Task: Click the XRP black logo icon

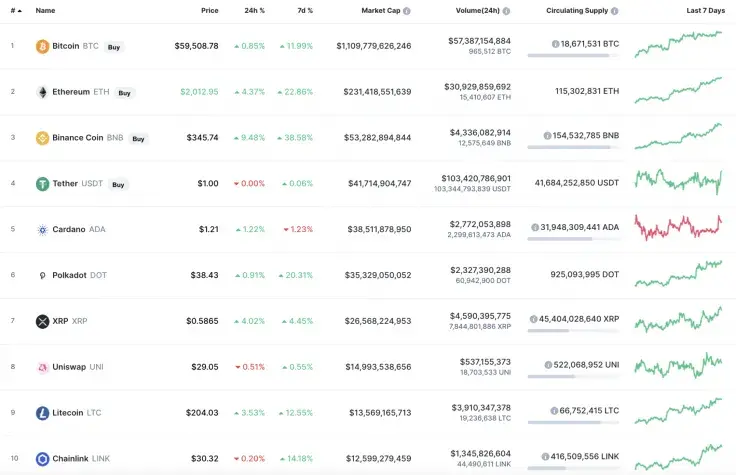Action: pyautogui.click(x=42, y=322)
